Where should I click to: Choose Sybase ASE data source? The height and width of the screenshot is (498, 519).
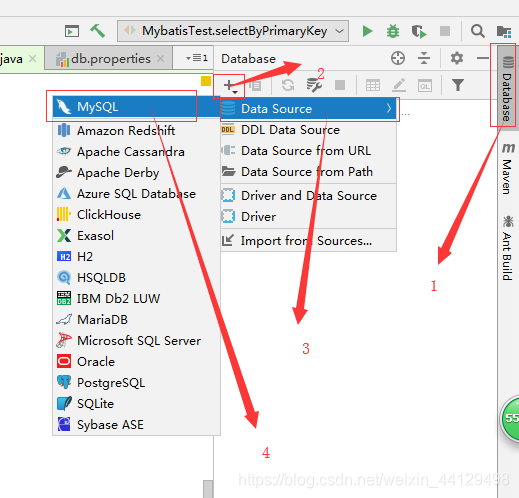pyautogui.click(x=136, y=425)
